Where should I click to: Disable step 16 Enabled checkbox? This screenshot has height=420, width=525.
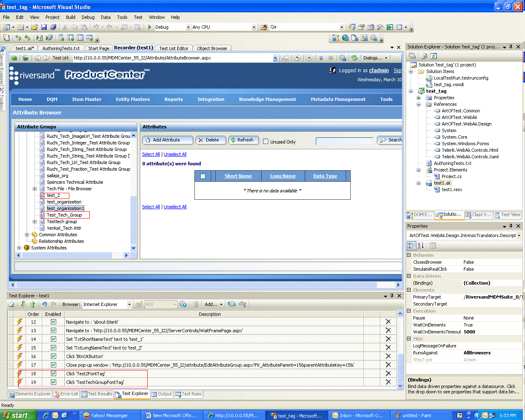point(53,356)
